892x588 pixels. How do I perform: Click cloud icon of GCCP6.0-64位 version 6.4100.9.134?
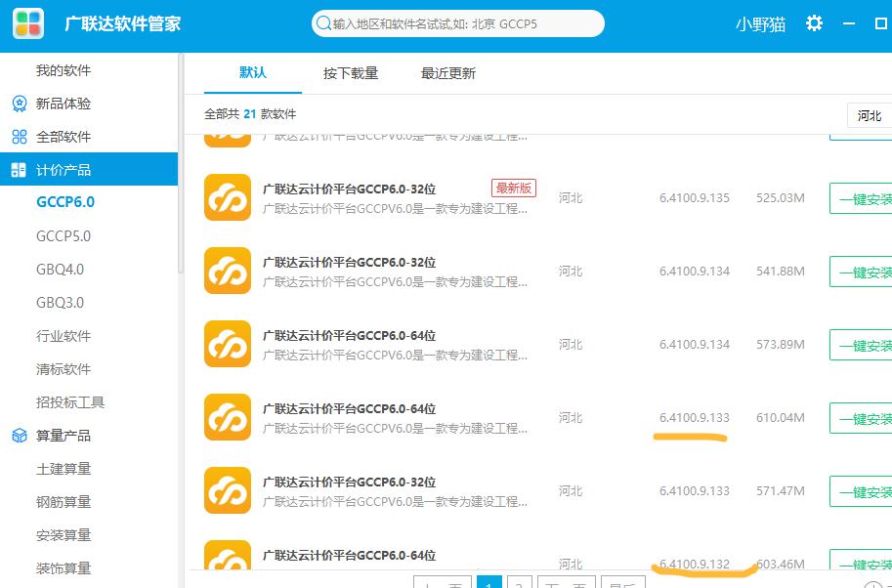(x=228, y=344)
